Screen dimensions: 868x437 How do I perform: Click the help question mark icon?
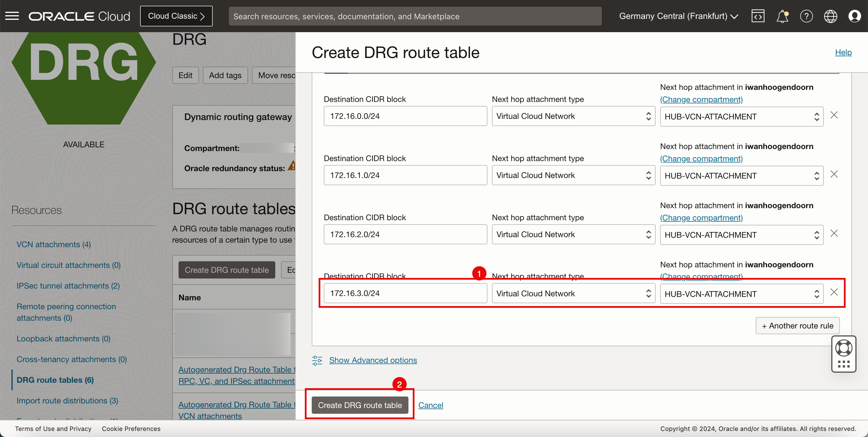coord(806,16)
